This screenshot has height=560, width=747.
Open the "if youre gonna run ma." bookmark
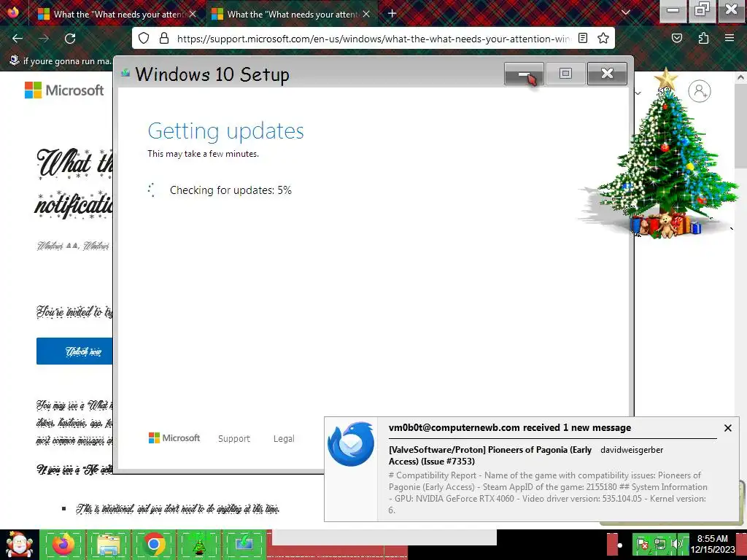click(61, 61)
